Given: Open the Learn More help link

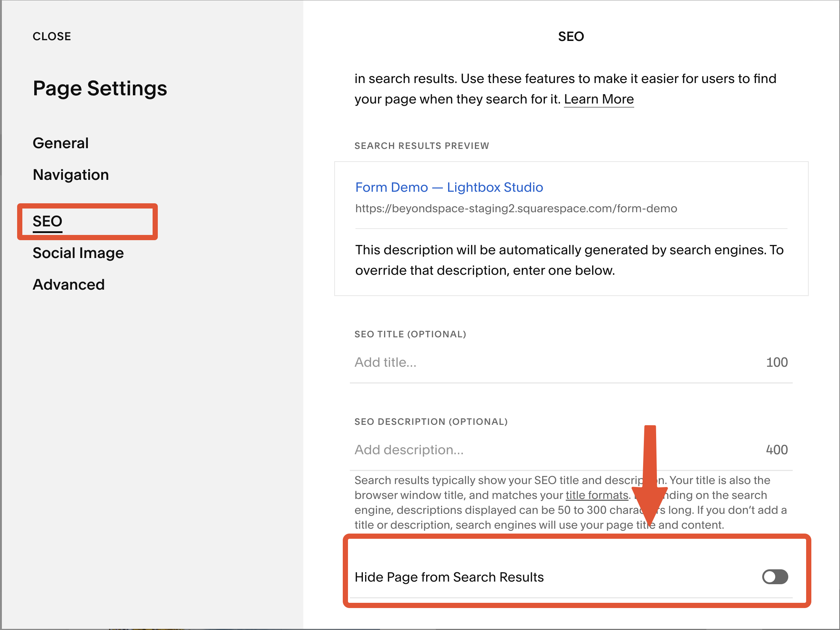Looking at the screenshot, I should (599, 99).
